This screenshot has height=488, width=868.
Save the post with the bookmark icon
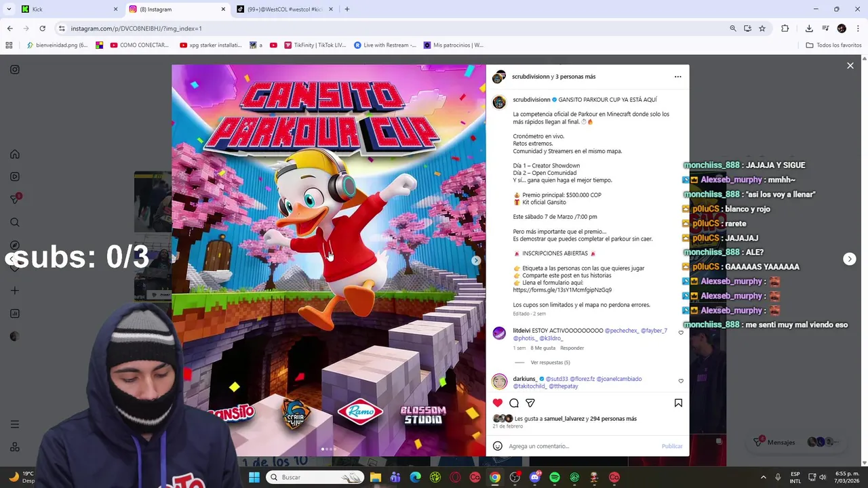tap(678, 403)
